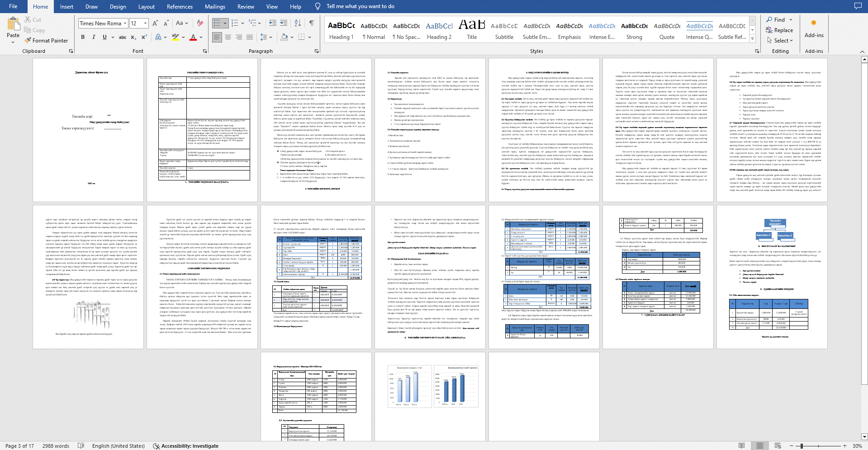The height and width of the screenshot is (450, 868).
Task: Toggle align left paragraph
Action: pos(217,37)
